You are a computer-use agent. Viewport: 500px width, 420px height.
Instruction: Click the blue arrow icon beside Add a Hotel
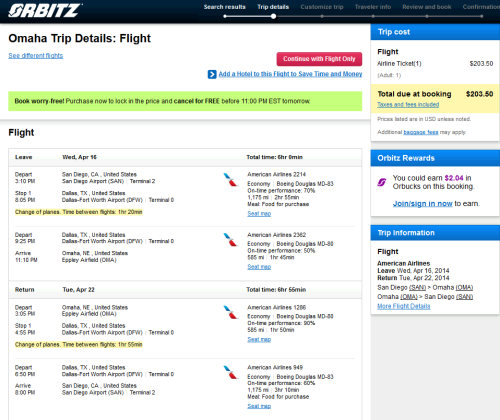[x=212, y=74]
